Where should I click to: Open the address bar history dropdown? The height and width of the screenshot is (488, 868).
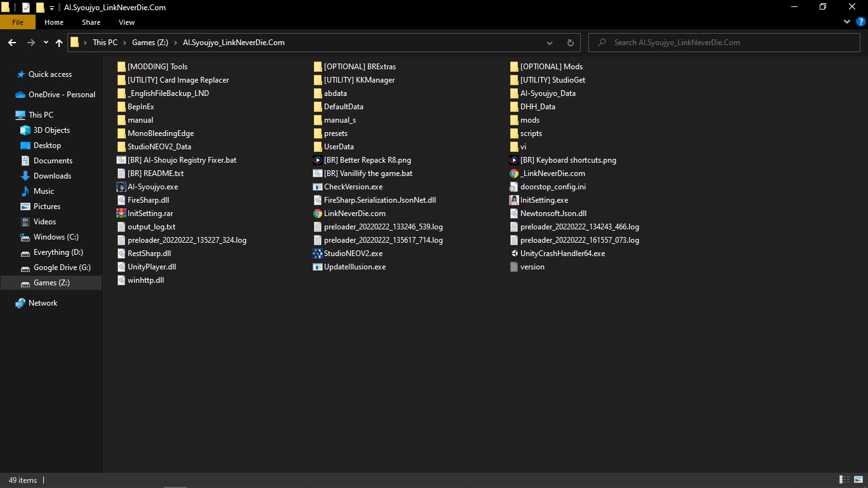pos(549,43)
